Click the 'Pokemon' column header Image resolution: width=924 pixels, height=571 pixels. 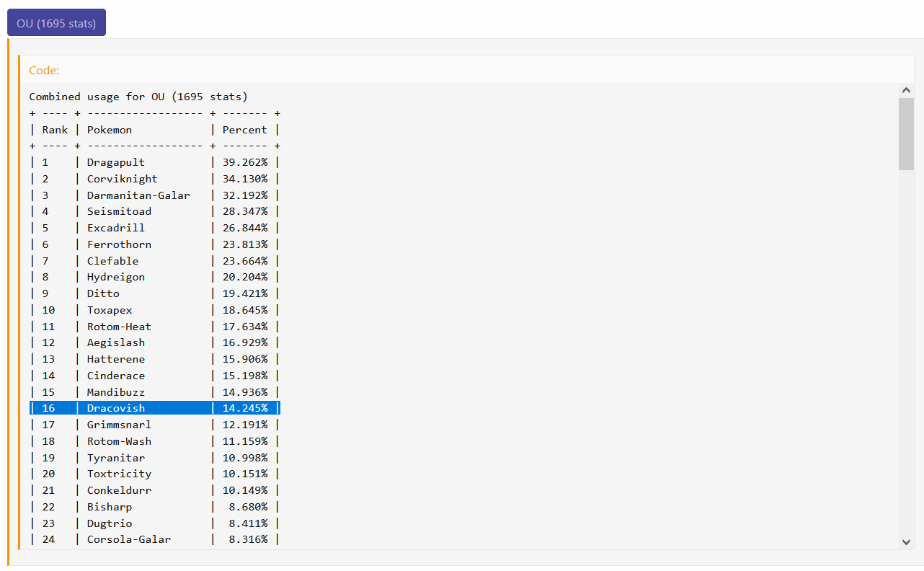[110, 130]
